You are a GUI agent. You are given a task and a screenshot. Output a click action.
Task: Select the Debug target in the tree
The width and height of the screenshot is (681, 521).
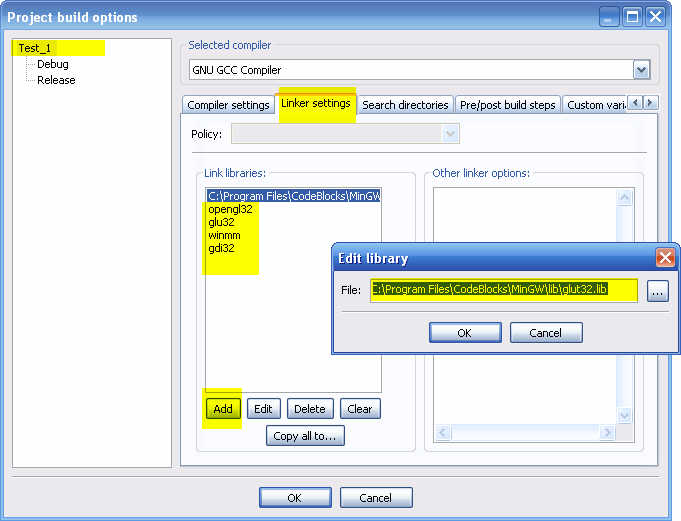point(53,64)
